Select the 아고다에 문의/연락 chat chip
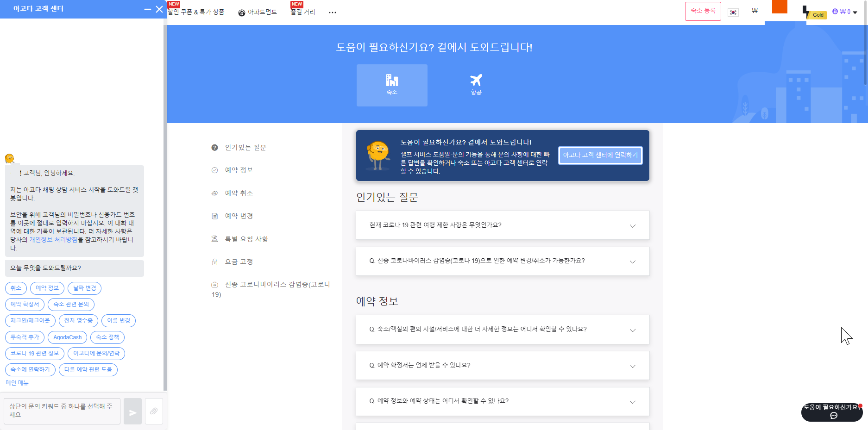This screenshot has height=430, width=868. [96, 354]
